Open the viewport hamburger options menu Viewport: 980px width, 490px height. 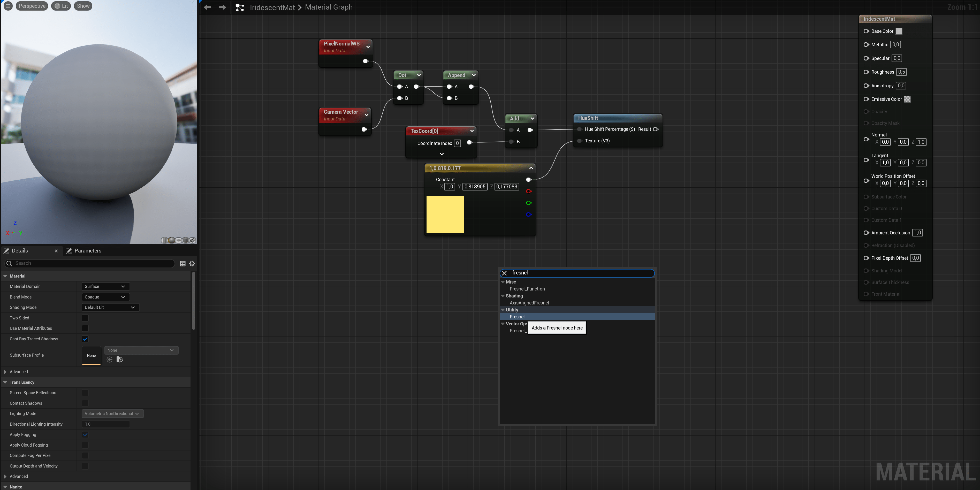click(8, 6)
